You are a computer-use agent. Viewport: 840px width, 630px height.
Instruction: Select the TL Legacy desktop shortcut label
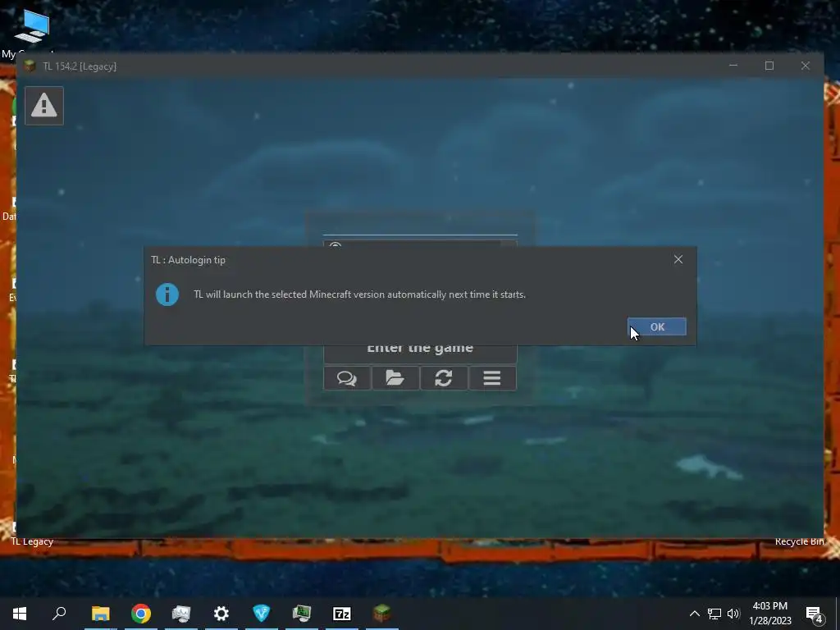tap(32, 541)
